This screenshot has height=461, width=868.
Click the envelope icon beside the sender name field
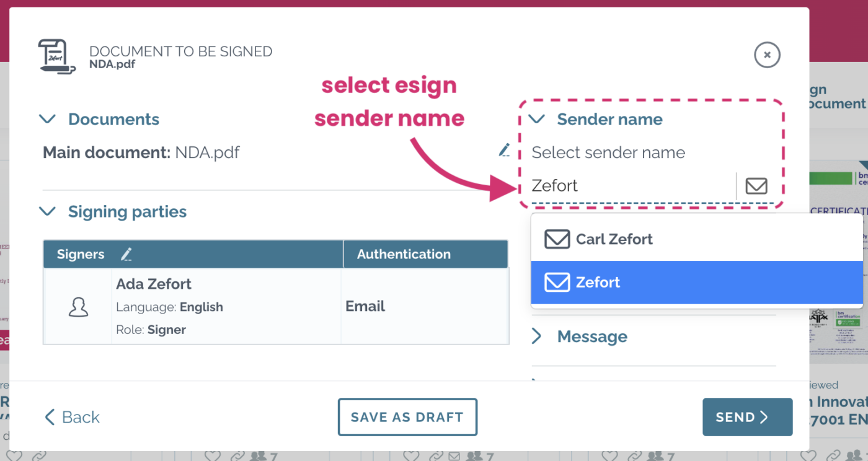(x=756, y=185)
